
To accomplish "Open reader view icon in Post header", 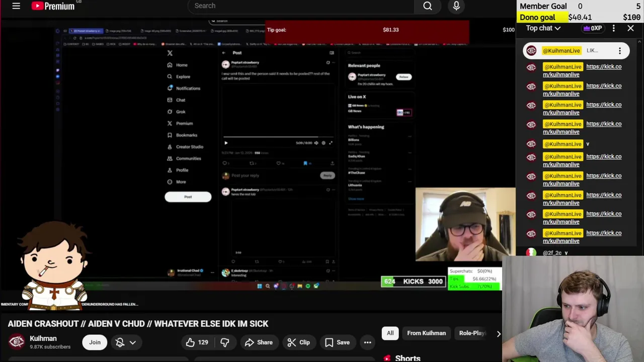I will pyautogui.click(x=332, y=53).
